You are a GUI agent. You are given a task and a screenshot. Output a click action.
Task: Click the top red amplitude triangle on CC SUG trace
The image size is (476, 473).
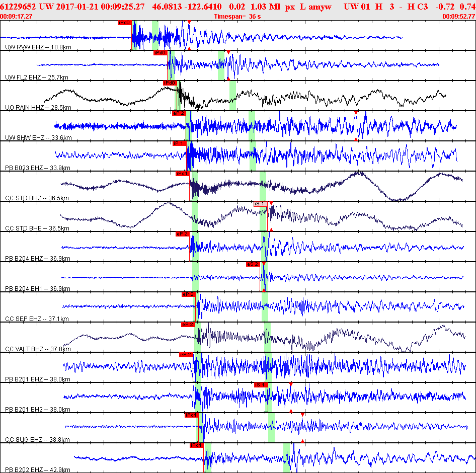click(x=302, y=415)
